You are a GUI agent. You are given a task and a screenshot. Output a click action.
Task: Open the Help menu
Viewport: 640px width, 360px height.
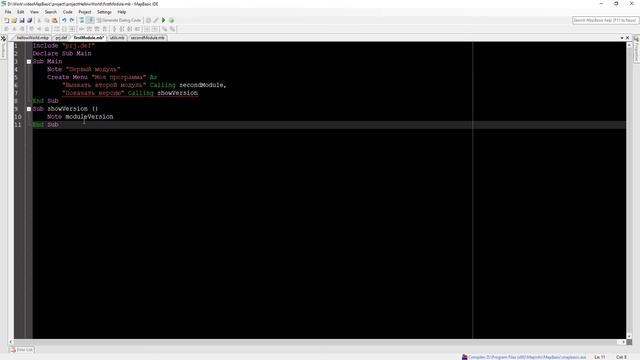122,12
